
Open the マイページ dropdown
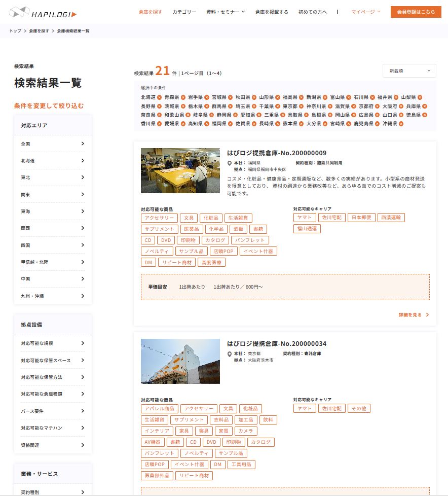tap(366, 12)
